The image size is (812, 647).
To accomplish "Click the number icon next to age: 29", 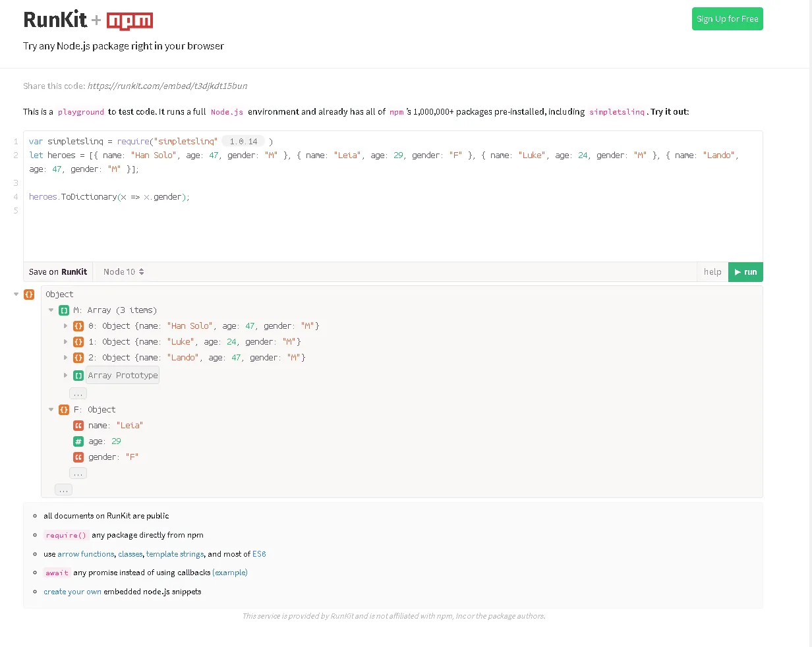I will point(78,441).
